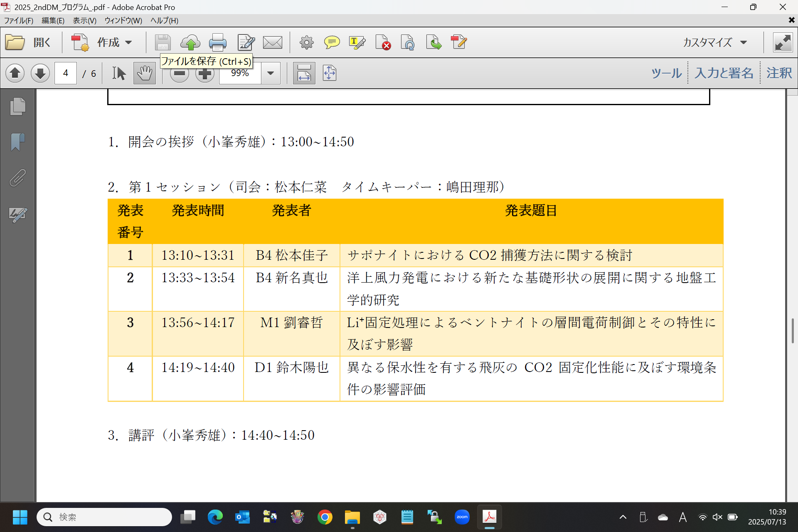The width and height of the screenshot is (798, 532).
Task: Toggle the Hand pan tool
Action: coord(144,74)
